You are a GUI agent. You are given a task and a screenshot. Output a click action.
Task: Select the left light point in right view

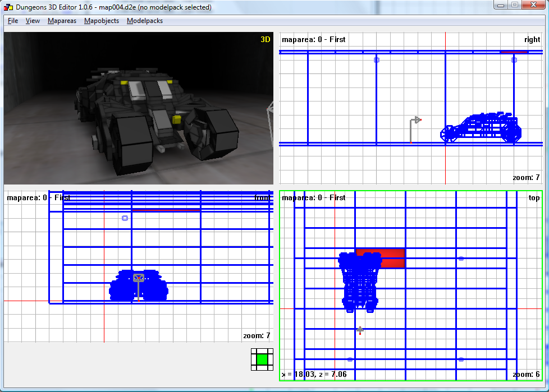click(377, 59)
